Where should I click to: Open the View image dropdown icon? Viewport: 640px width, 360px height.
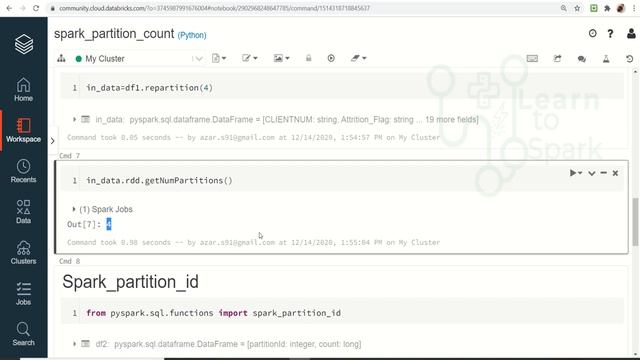click(281, 58)
